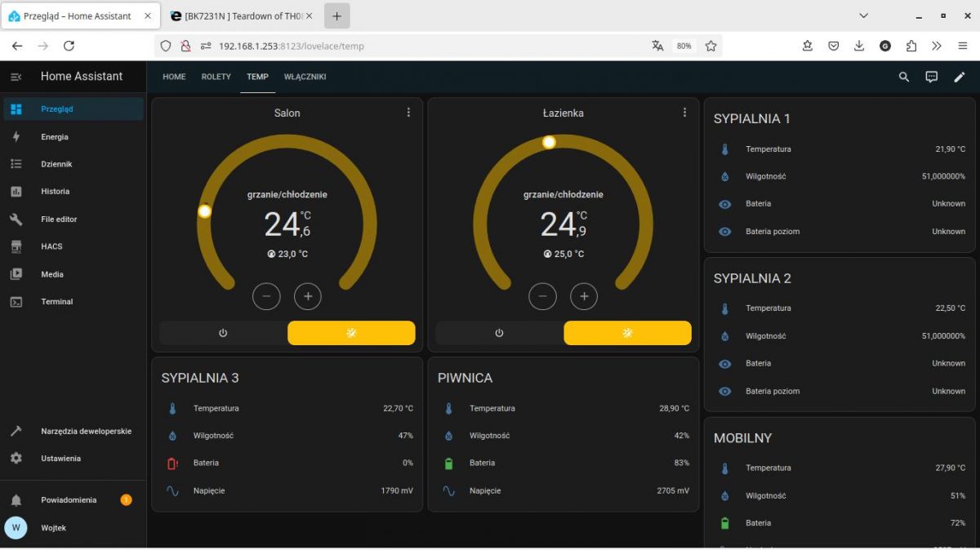Edit dashboard with pencil icon
Image resolution: width=980 pixels, height=550 pixels.
(x=960, y=77)
